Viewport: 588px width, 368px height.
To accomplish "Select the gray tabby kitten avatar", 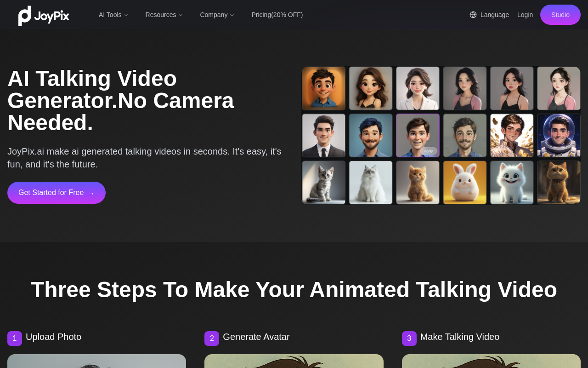I will [x=323, y=182].
